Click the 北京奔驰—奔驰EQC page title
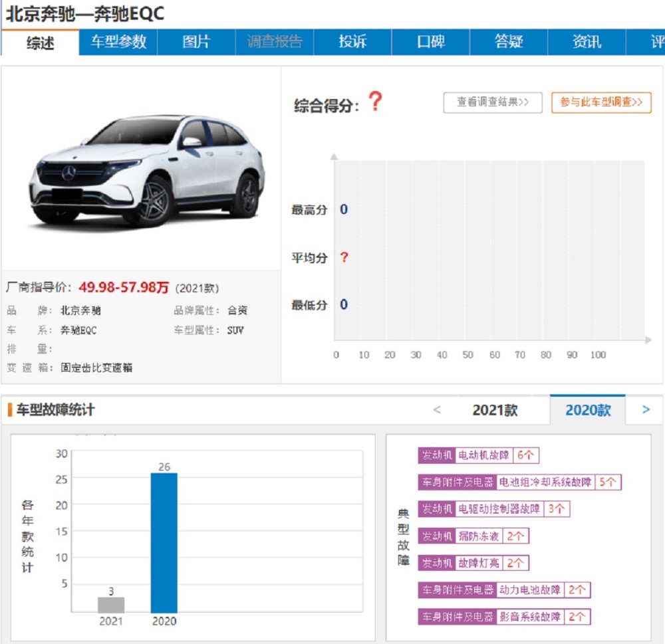 85,13
